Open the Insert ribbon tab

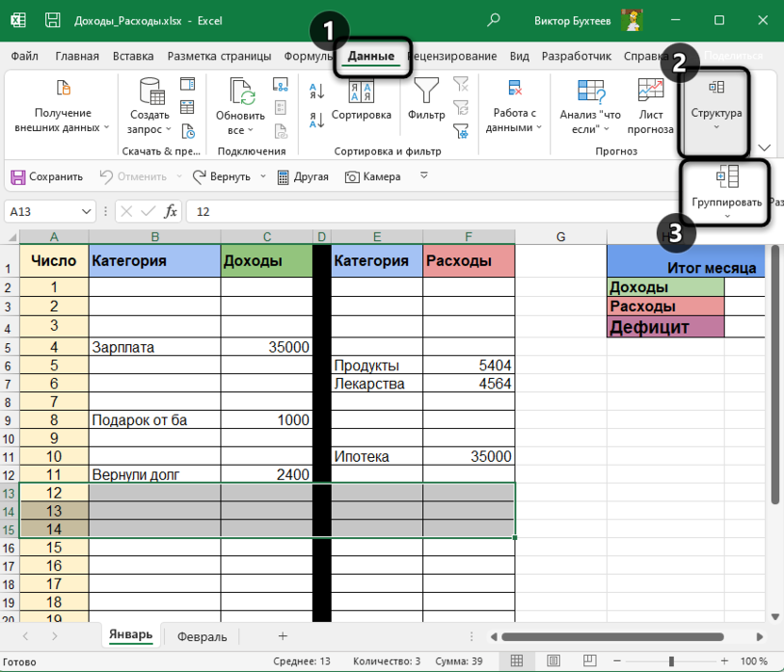point(133,57)
